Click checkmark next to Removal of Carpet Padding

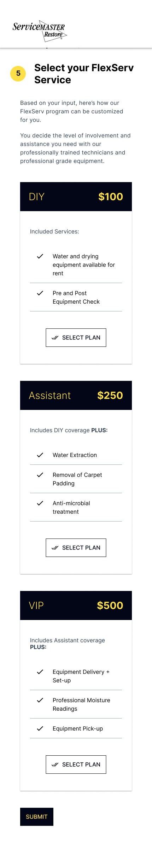click(x=40, y=475)
